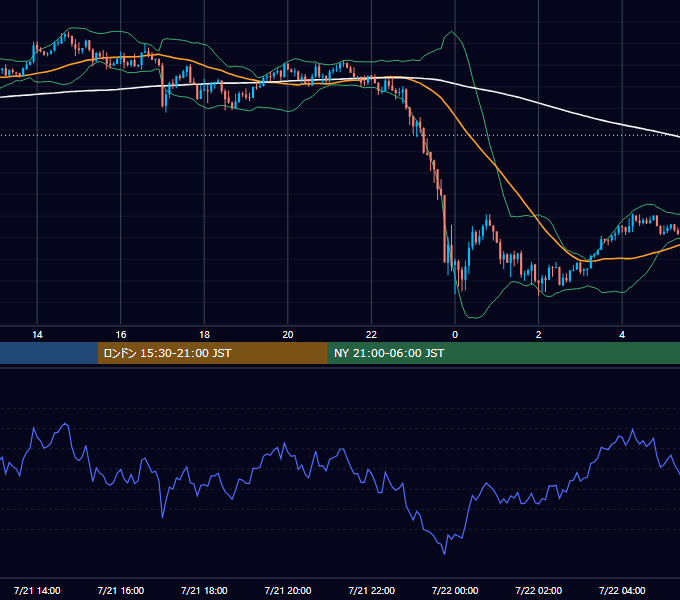Click the 7/22 04:00 label on oscillator axis
Image resolution: width=680 pixels, height=600 pixels.
tap(622, 590)
